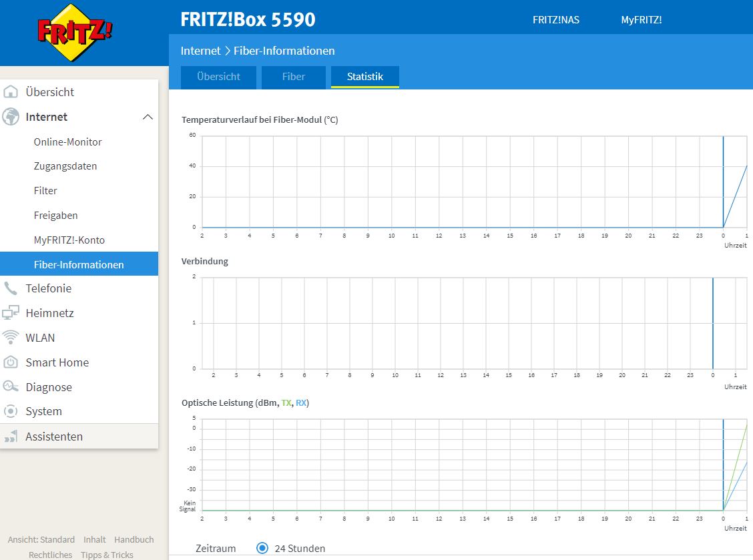Open MyFRITZ!-Konto submenu entry

[x=69, y=240]
